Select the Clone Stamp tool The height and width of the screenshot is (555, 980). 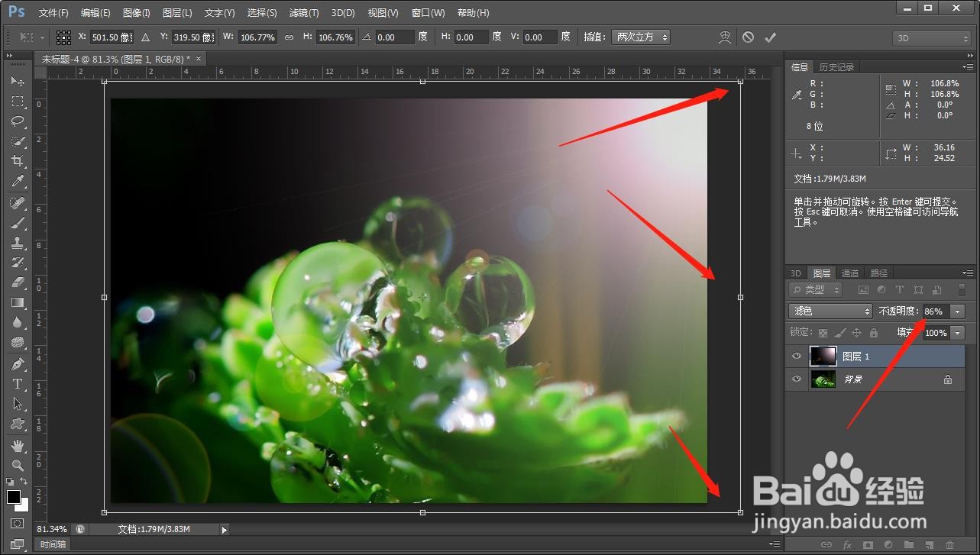click(x=18, y=243)
